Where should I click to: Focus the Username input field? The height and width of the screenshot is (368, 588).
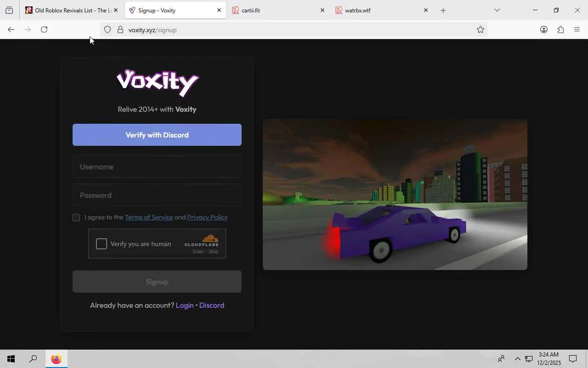(157, 167)
